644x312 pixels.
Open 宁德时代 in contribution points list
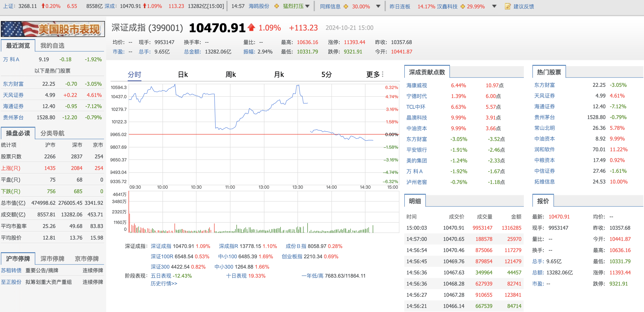coord(417,96)
